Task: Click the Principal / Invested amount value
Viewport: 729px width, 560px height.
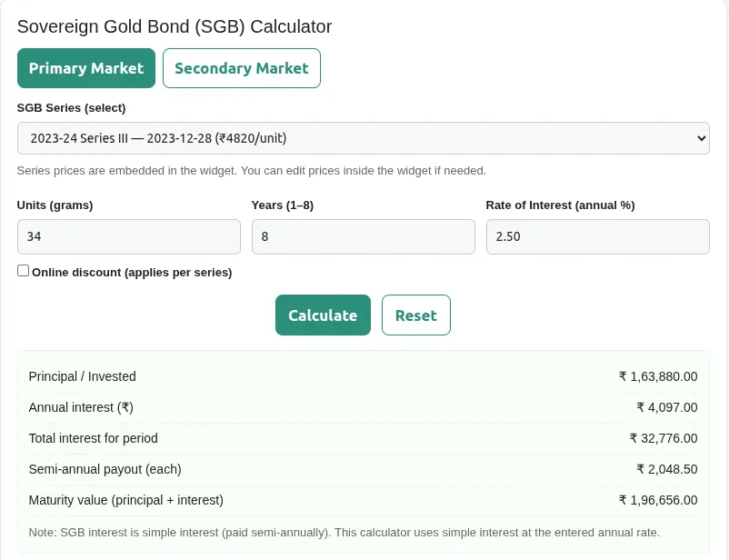Action: tap(657, 376)
